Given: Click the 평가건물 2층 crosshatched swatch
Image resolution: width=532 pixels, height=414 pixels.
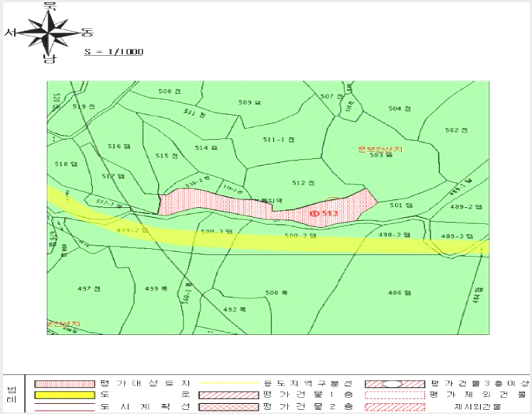Looking at the screenshot, I should point(228,407).
